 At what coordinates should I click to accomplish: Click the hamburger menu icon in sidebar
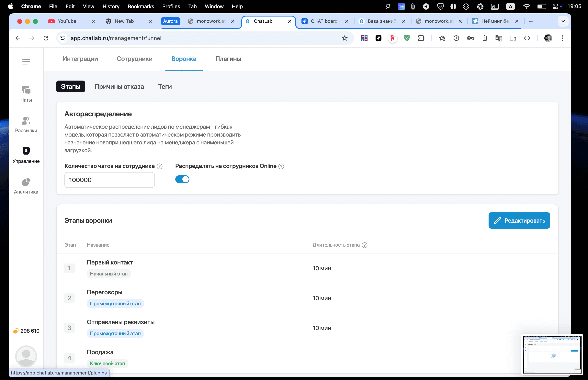(x=26, y=61)
